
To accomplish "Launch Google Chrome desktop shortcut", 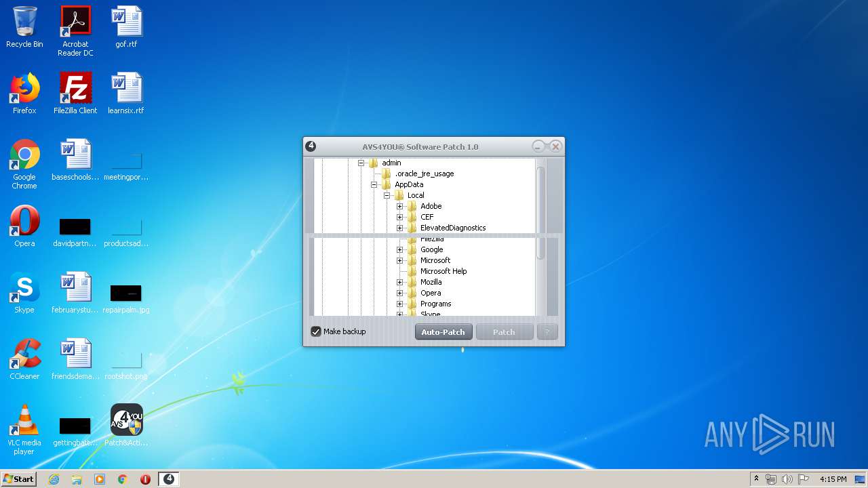I will pos(24,164).
